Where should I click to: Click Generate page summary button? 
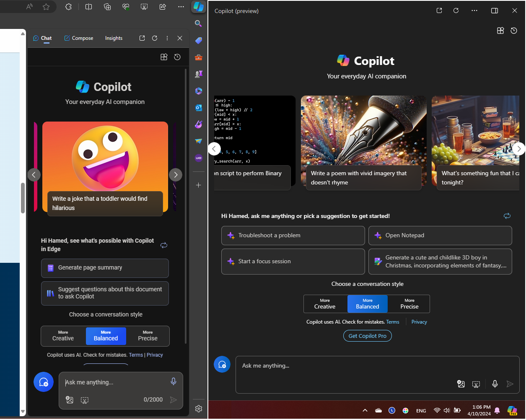click(105, 268)
